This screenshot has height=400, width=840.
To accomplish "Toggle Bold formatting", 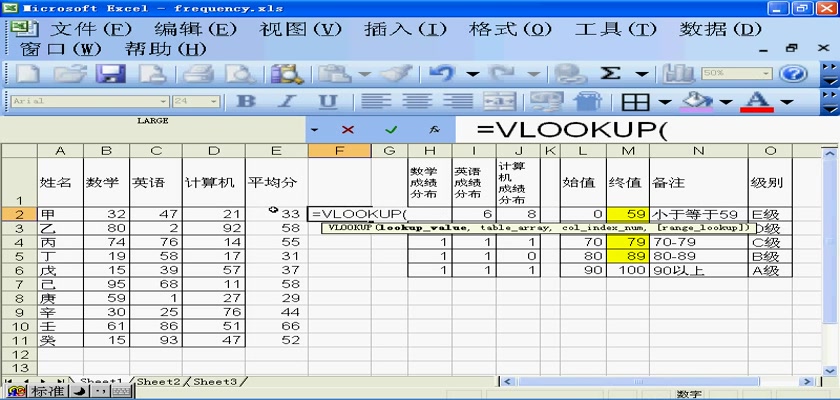I will pyautogui.click(x=245, y=102).
